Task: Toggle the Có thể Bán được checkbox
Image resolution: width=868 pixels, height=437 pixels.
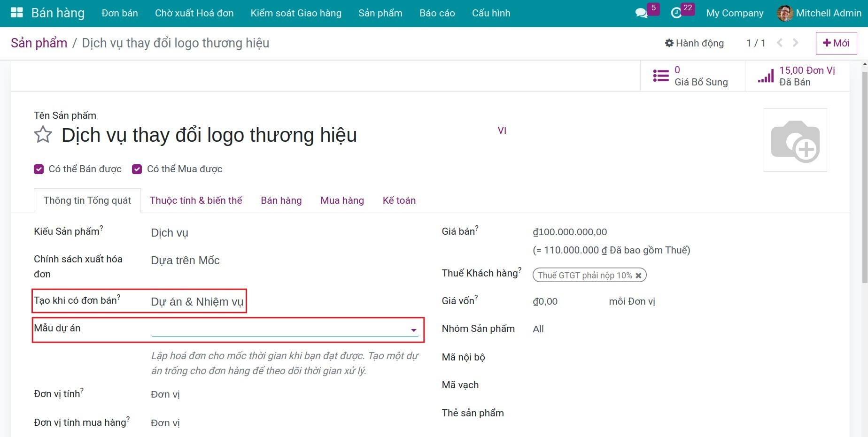Action: coord(39,169)
